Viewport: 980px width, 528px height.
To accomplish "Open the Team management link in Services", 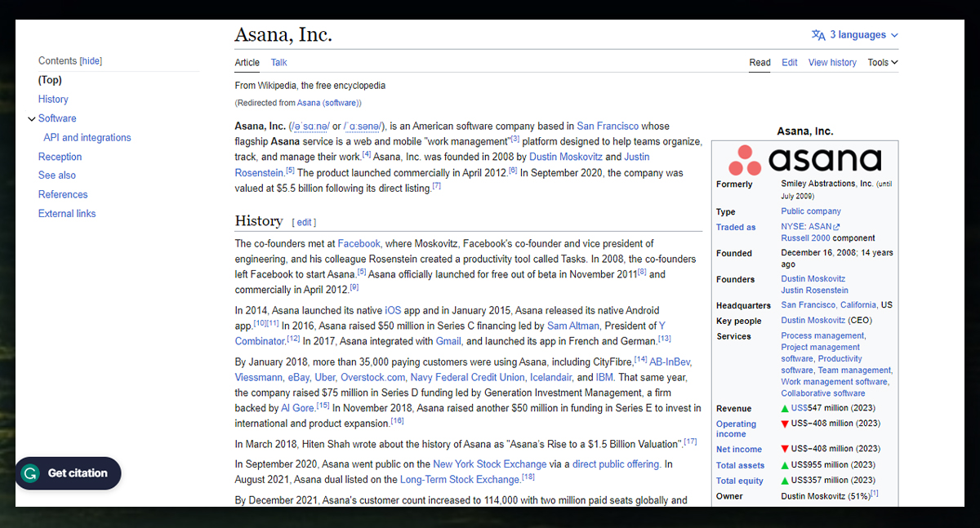I will click(854, 370).
